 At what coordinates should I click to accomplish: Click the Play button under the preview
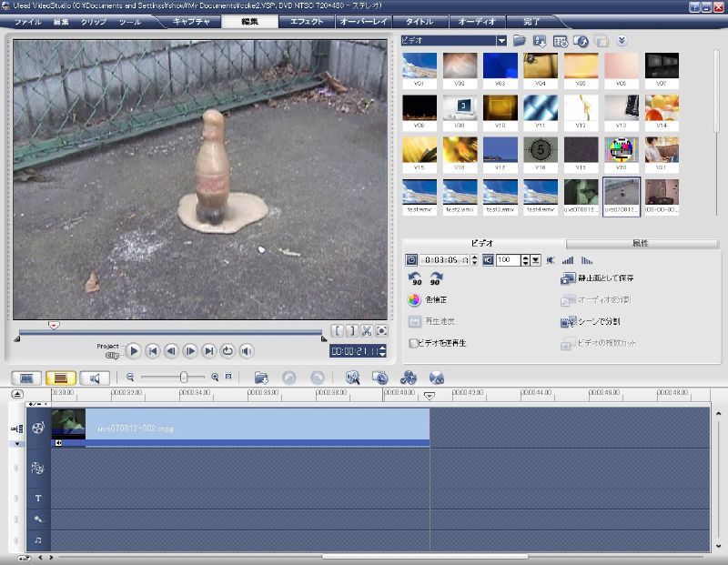(x=134, y=350)
